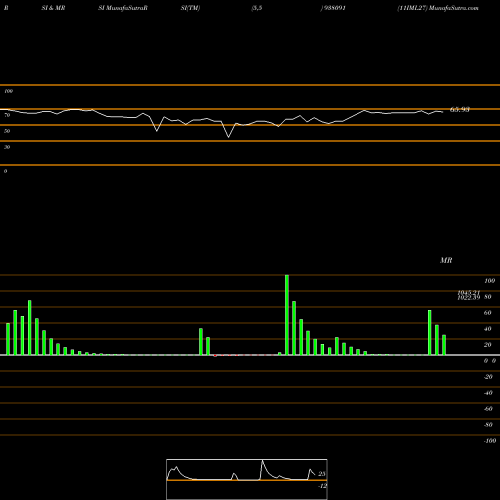This screenshot has height=500, width=500.
Task: Click the value 23 in mini chart
Action: pyautogui.click(x=322, y=474)
